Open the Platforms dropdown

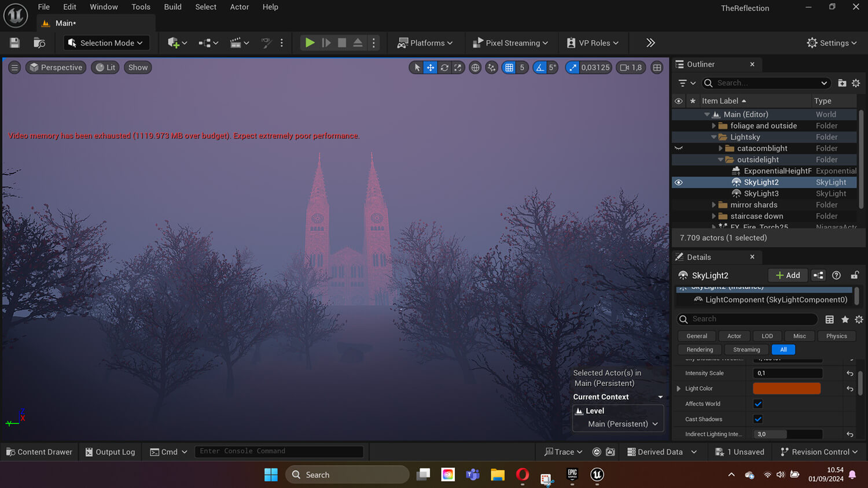(425, 43)
